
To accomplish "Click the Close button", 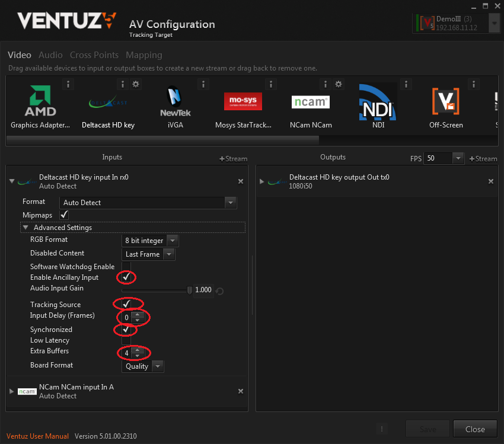I will (475, 429).
